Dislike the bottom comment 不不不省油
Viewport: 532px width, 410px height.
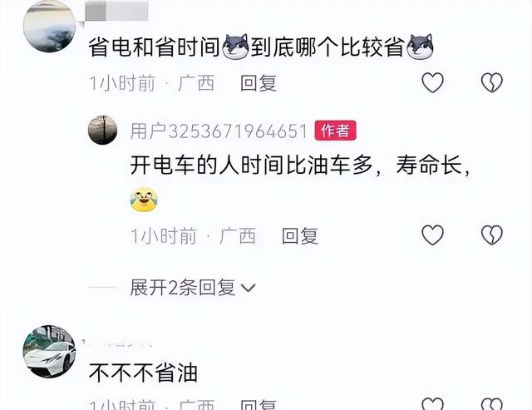point(492,404)
